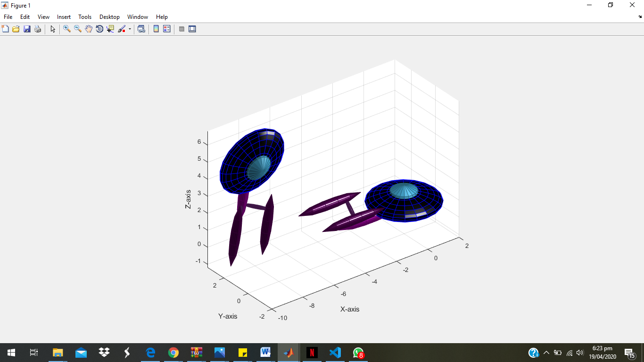This screenshot has width=644, height=362.
Task: Activate the Zoom In tool
Action: pyautogui.click(x=66, y=29)
